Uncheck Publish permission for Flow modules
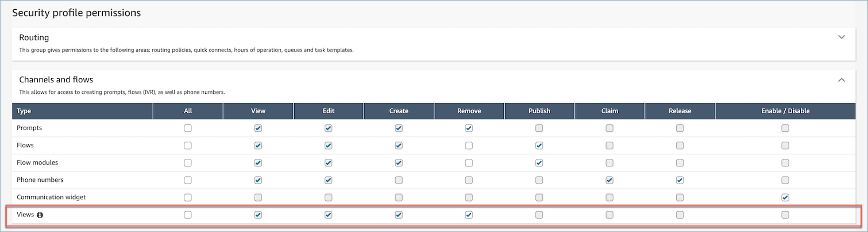 539,163
